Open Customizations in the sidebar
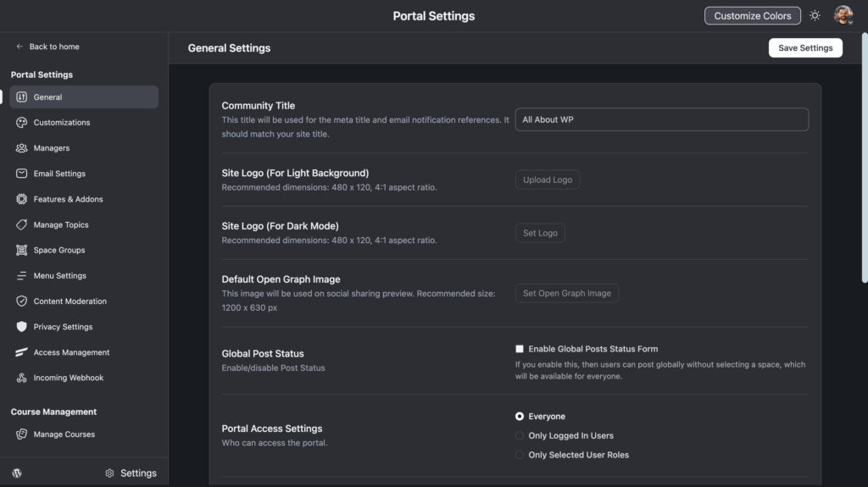 click(x=84, y=122)
